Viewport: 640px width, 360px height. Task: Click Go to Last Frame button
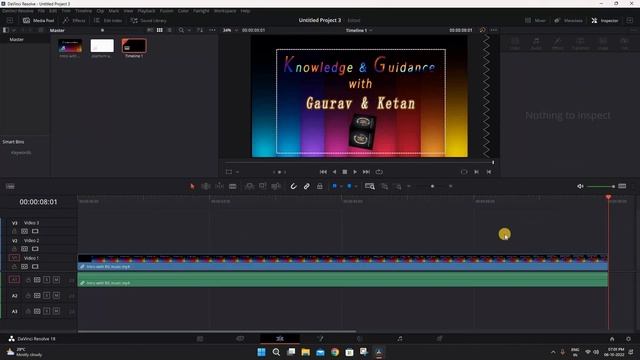coord(366,172)
